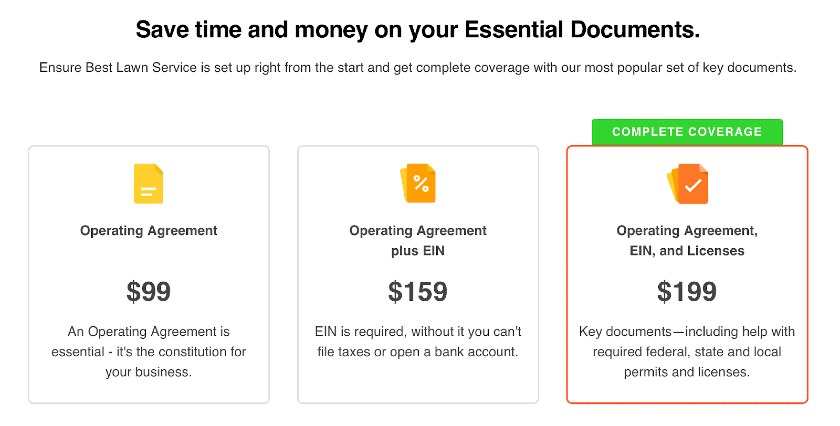The width and height of the screenshot is (840, 426).
Task: Choose the $159 Operating Agreement plus EIN card
Action: pyautogui.click(x=418, y=274)
